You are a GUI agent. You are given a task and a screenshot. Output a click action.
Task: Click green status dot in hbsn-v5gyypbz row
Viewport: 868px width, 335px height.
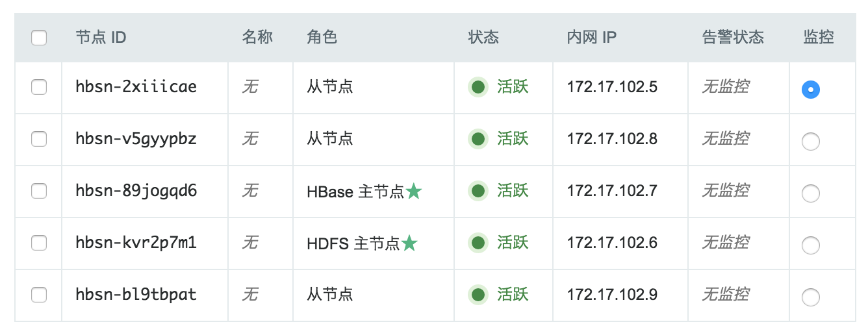(478, 139)
